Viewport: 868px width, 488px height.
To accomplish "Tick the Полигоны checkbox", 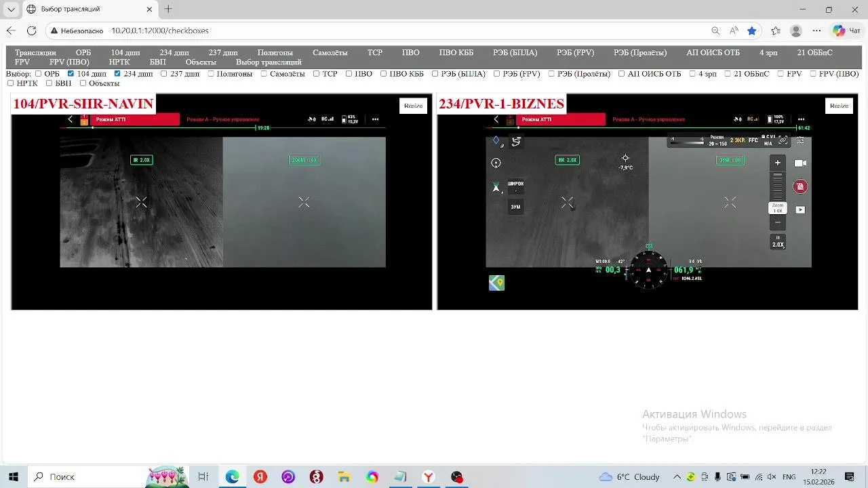I will click(x=211, y=74).
